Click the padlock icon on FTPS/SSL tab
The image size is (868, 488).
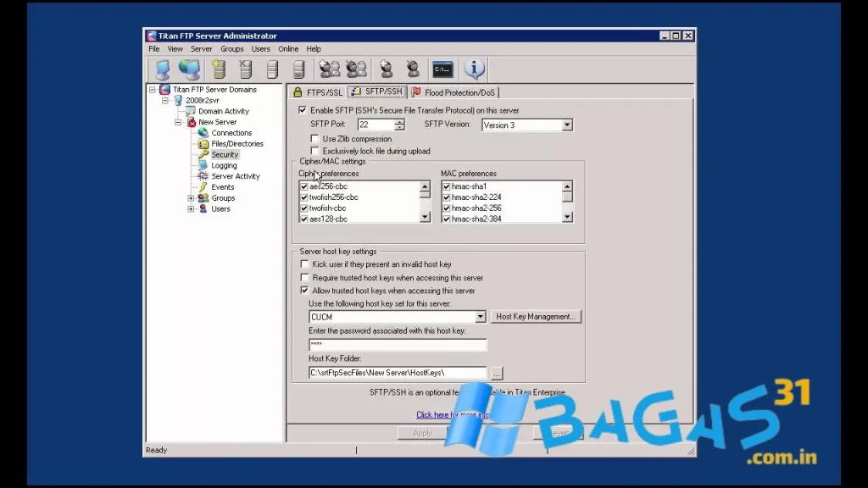(x=298, y=92)
